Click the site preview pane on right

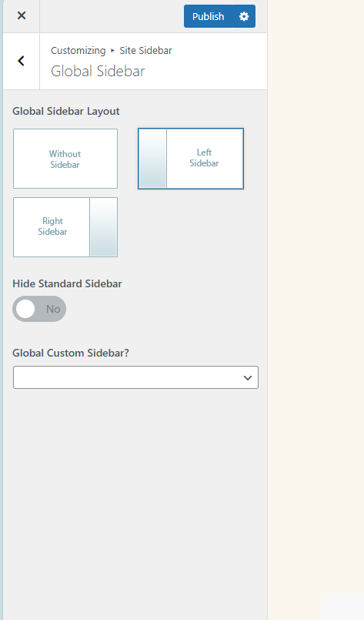(x=316, y=310)
